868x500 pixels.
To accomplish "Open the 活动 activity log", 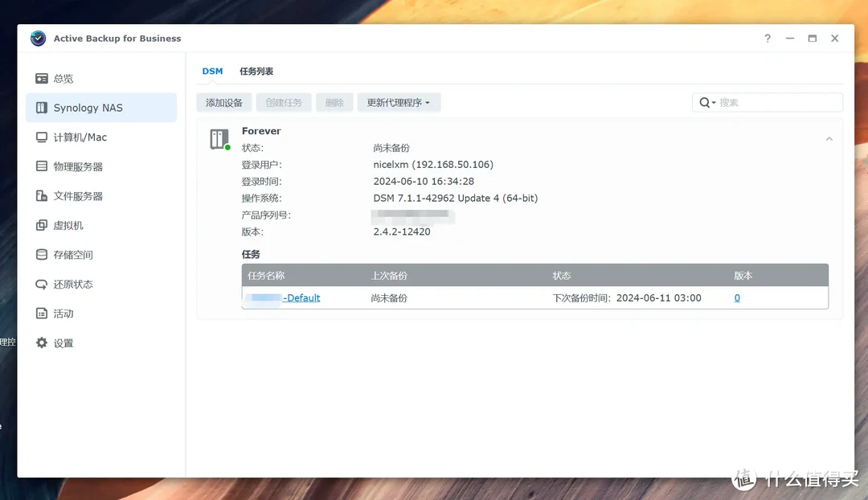I will click(63, 314).
